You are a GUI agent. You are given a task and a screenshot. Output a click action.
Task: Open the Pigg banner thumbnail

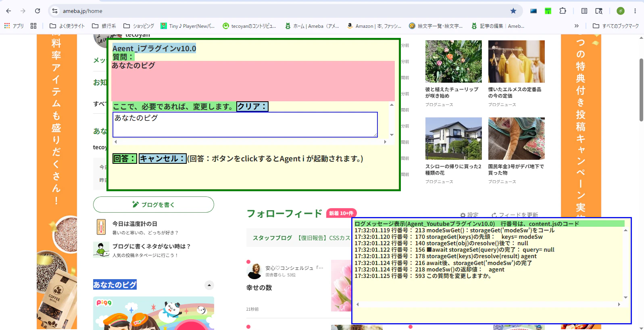point(154,313)
